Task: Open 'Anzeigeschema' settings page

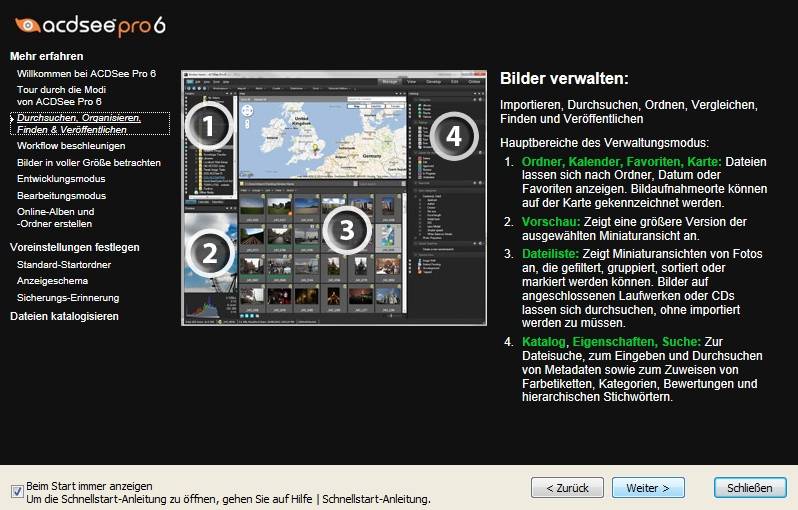Action: (x=52, y=281)
